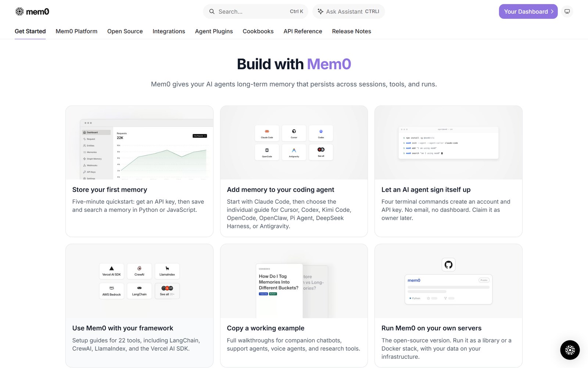Open the Agent Plugins tab
This screenshot has height=368, width=588.
click(214, 31)
